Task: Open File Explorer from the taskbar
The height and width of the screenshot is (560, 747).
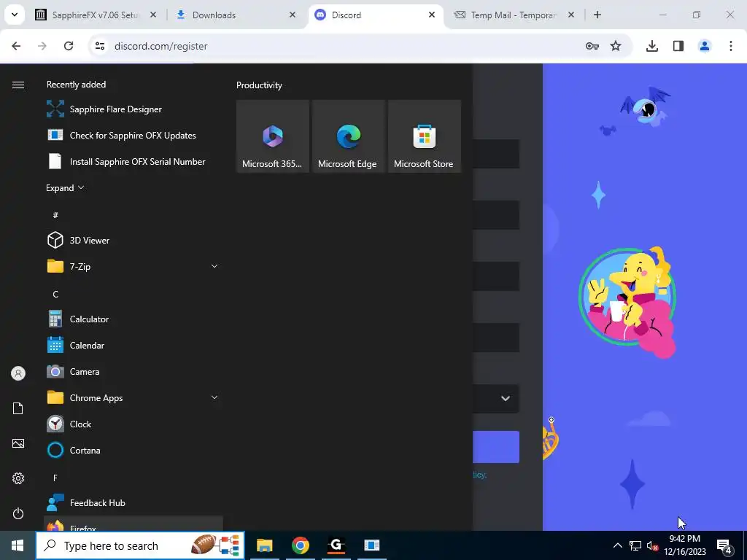Action: click(264, 545)
